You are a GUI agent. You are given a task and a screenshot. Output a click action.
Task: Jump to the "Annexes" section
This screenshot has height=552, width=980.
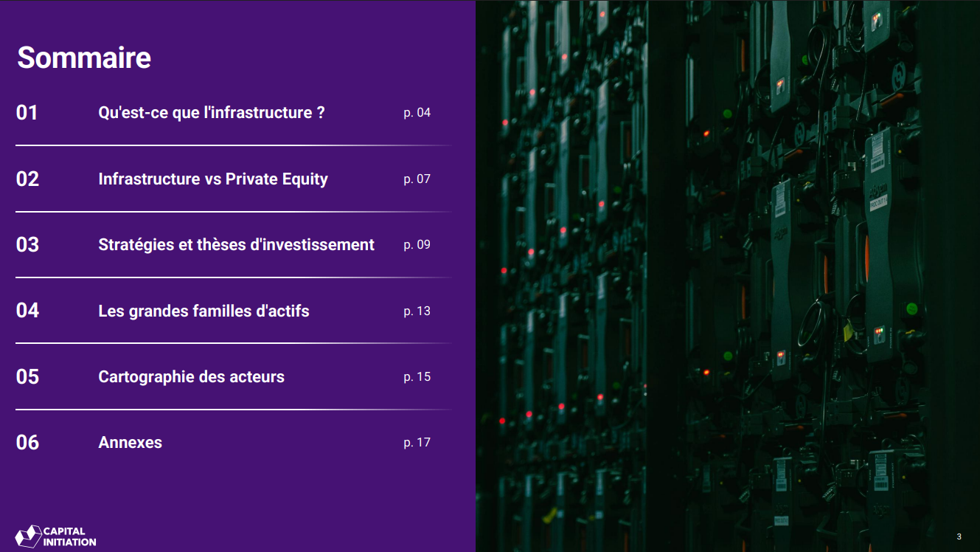[130, 443]
